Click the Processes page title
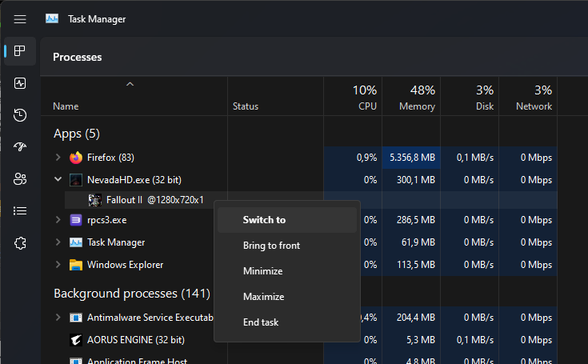This screenshot has height=364, width=588. coord(78,57)
